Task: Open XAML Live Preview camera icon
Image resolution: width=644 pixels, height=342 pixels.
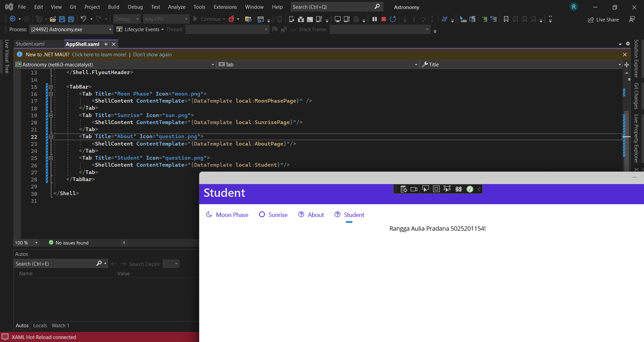Action: [x=414, y=189]
